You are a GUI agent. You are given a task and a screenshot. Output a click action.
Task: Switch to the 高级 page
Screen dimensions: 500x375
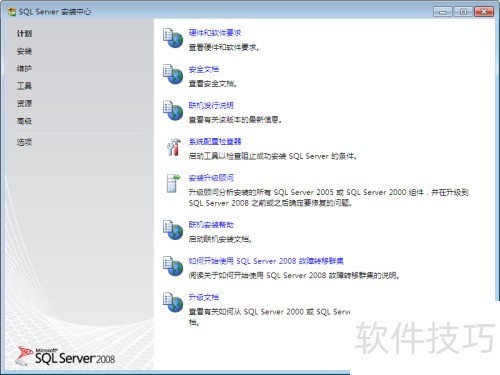click(x=24, y=121)
